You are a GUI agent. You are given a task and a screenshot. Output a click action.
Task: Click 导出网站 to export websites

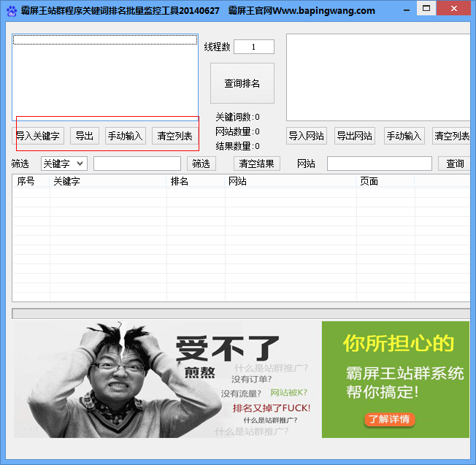pyautogui.click(x=355, y=136)
